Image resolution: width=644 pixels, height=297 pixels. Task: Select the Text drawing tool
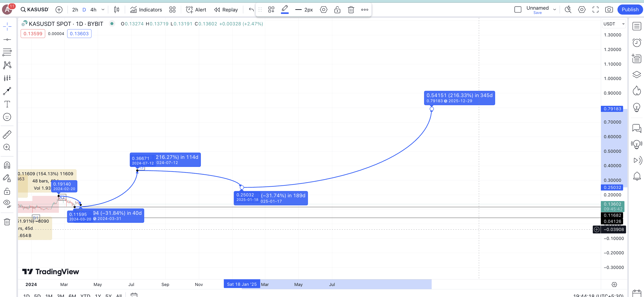coord(7,104)
